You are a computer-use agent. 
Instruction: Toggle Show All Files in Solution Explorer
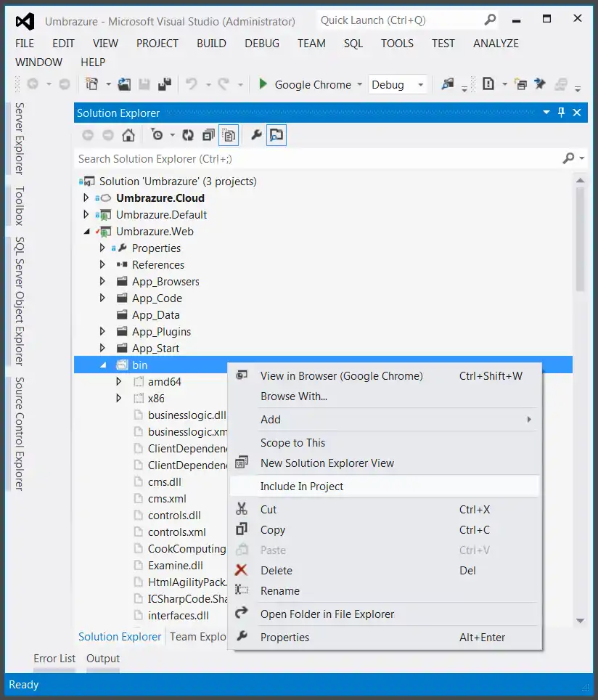[x=229, y=135]
